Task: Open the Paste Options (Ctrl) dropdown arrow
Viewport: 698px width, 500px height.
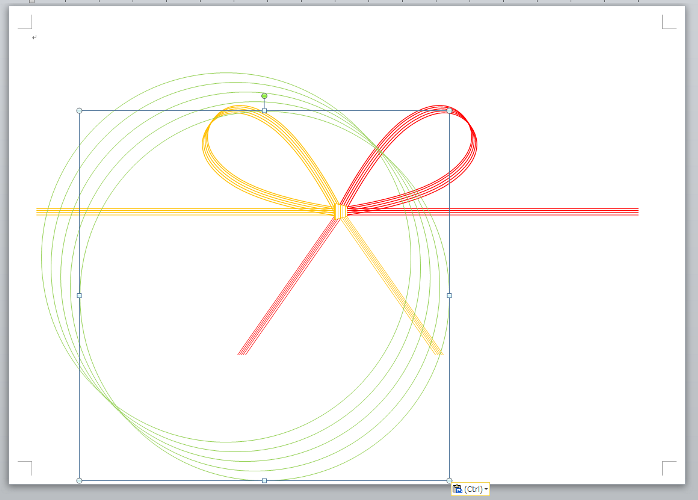Action: pos(486,490)
